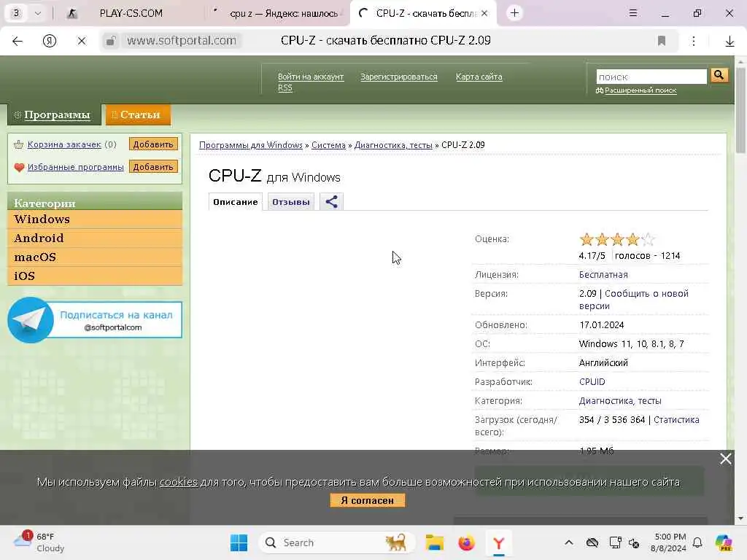Open the browser three-dot menu

694,41
